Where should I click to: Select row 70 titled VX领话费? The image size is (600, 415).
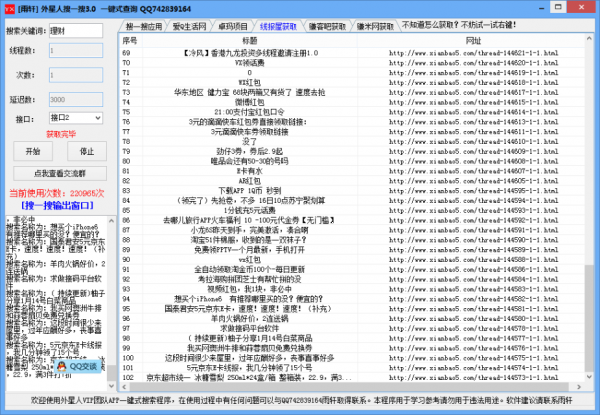coord(352,63)
